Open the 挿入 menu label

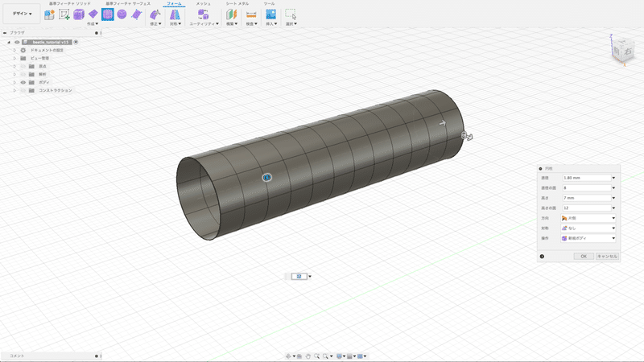click(271, 24)
